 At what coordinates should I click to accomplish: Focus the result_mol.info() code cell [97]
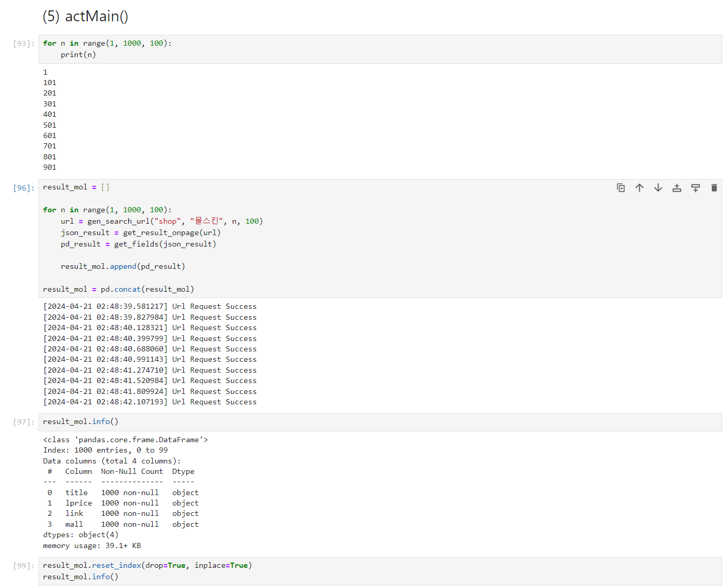pos(380,422)
